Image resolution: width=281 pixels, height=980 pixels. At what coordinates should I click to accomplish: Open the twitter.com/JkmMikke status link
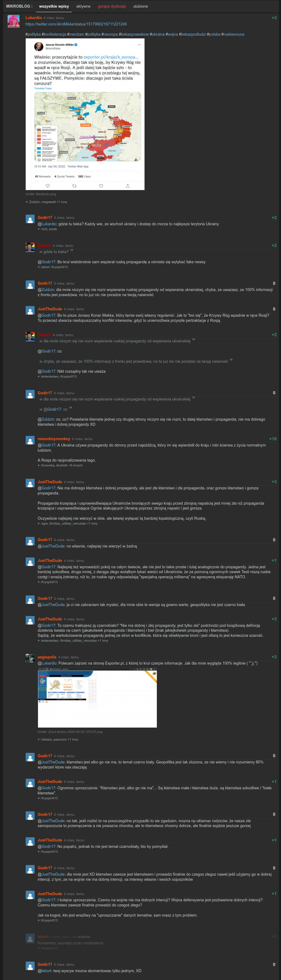coord(76,24)
